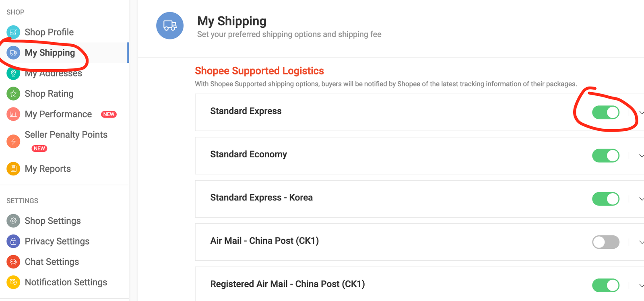Toggle off Standard Express - Korea
Image resolution: width=644 pixels, height=301 pixels.
[x=606, y=199]
